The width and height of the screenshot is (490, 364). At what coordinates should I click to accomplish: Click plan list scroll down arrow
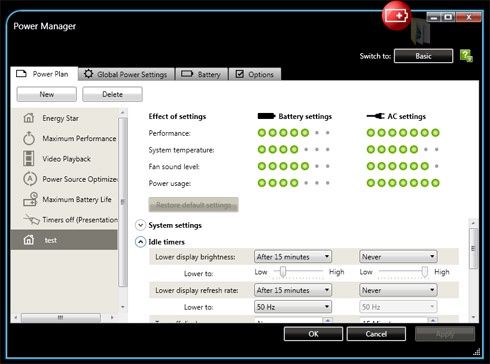click(x=123, y=307)
